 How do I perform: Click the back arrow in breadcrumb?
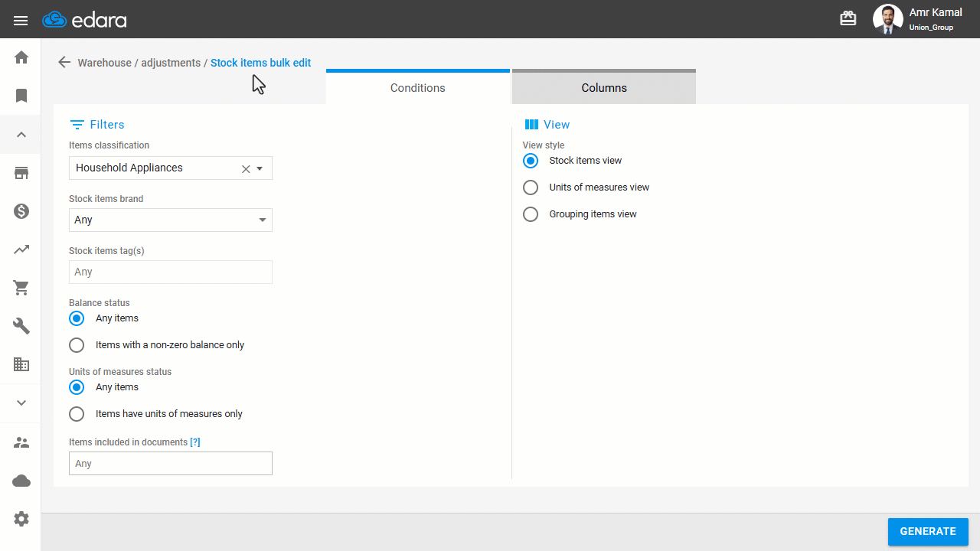64,63
